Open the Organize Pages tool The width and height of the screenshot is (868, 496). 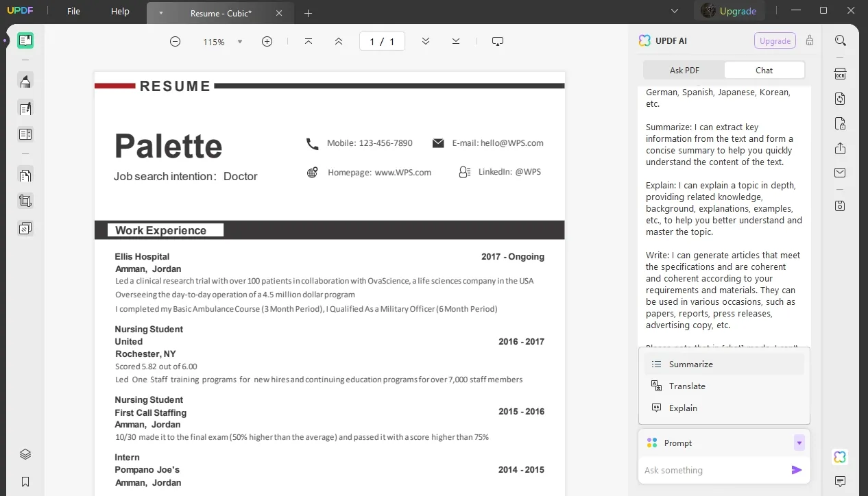pyautogui.click(x=25, y=134)
